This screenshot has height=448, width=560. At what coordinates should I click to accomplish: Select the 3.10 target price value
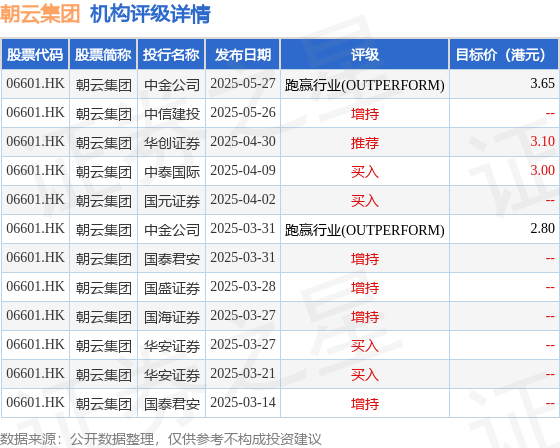542,141
